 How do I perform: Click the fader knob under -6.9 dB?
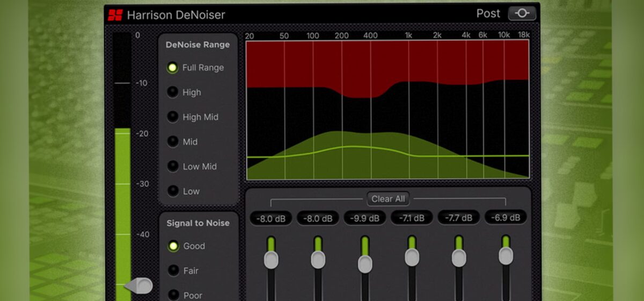point(506,256)
